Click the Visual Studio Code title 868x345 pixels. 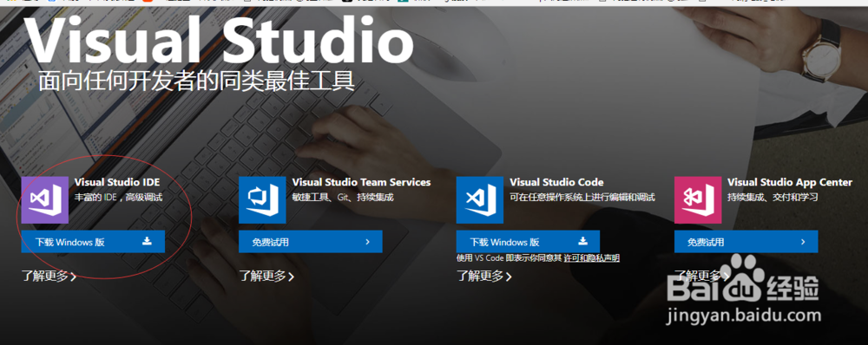pos(556,182)
